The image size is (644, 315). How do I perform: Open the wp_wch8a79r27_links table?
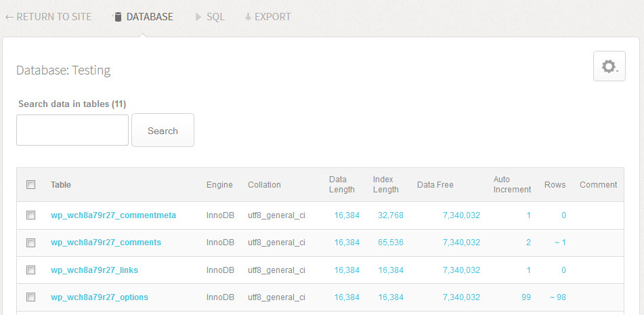[x=94, y=270]
